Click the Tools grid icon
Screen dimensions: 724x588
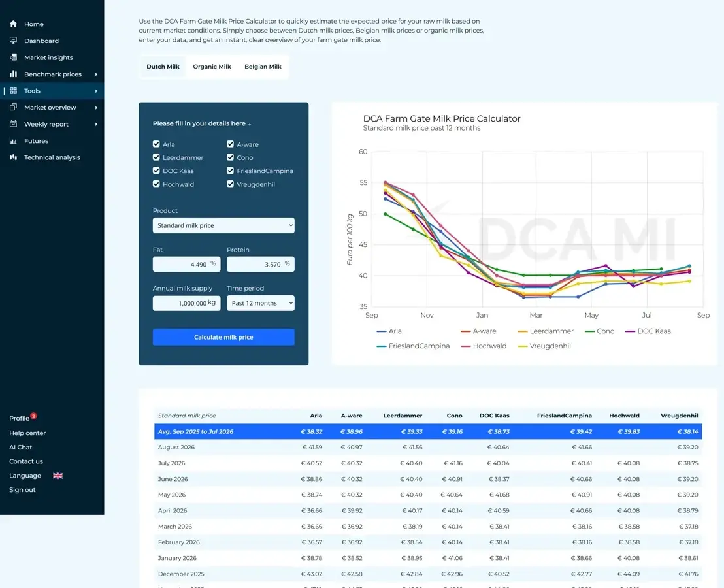click(13, 90)
